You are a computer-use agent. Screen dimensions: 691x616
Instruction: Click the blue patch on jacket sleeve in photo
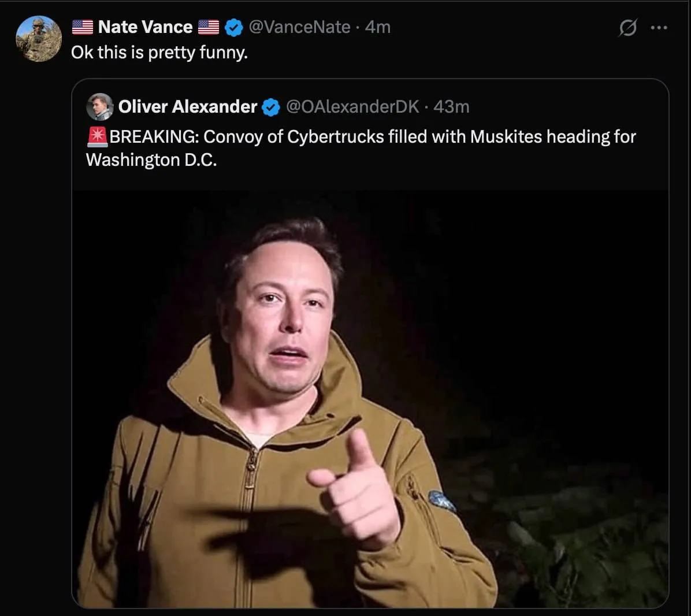coord(442,500)
